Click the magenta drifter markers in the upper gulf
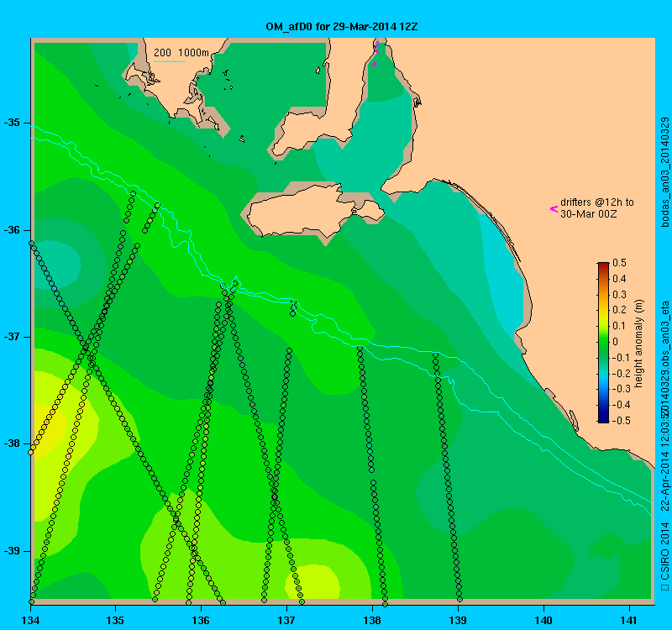The width and height of the screenshot is (672, 630). tap(375, 53)
